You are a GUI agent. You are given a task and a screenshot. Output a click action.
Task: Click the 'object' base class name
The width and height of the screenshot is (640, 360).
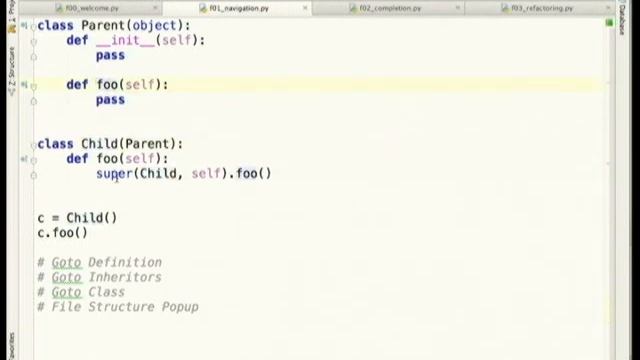click(154, 26)
